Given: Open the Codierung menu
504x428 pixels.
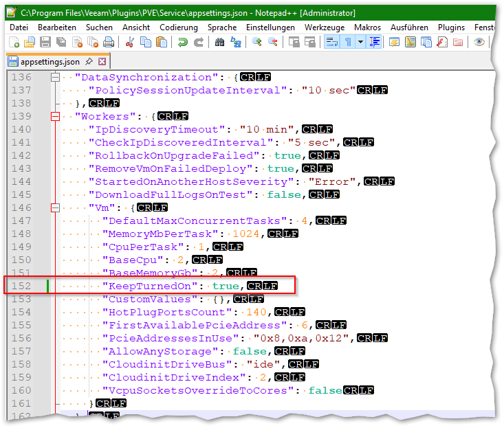Looking at the screenshot, I should [x=178, y=27].
